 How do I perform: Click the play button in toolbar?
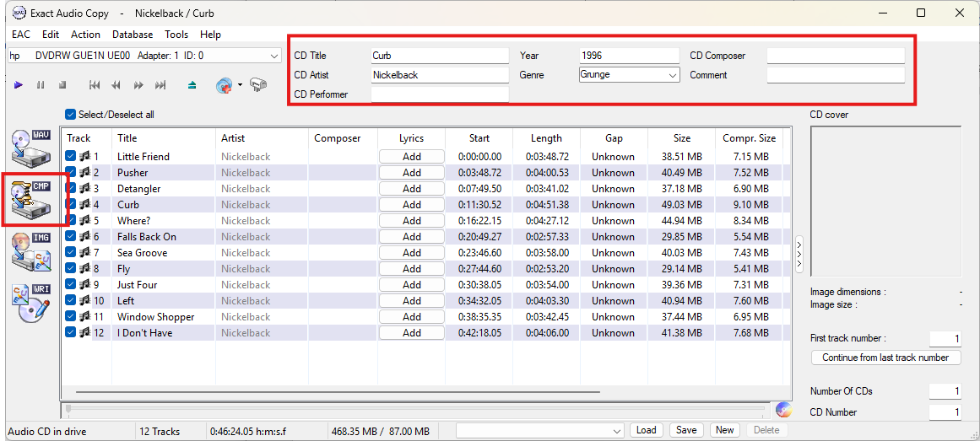coord(19,85)
